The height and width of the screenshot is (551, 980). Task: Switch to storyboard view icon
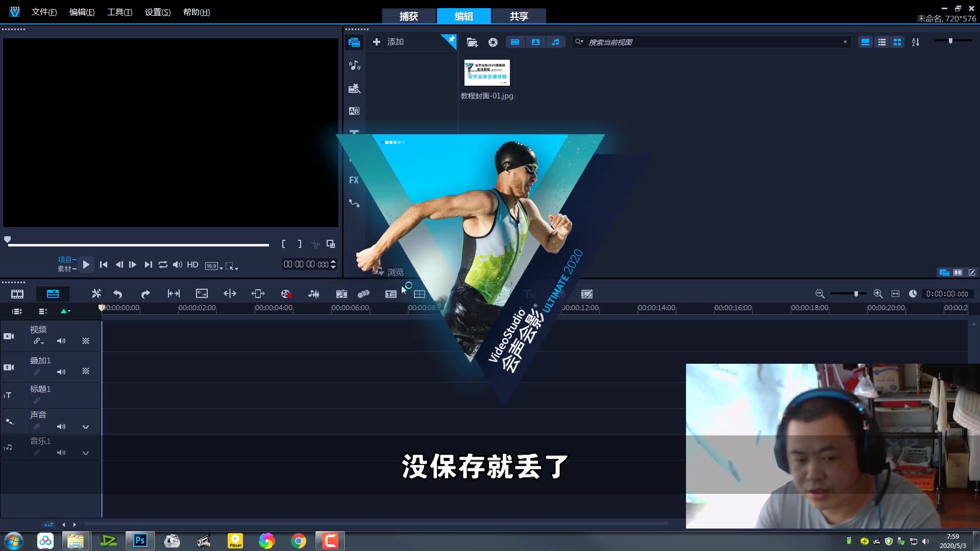pos(17,294)
